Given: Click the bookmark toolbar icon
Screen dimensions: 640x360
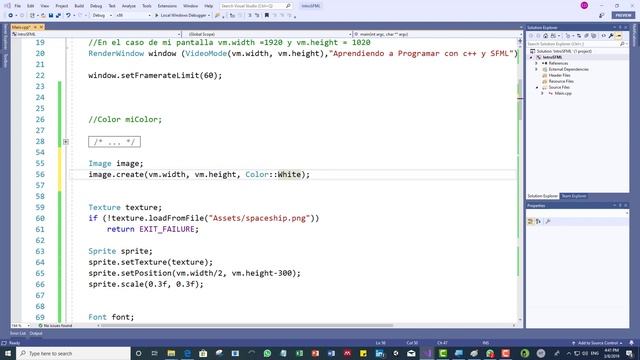Looking at the screenshot, I should coord(267,15).
